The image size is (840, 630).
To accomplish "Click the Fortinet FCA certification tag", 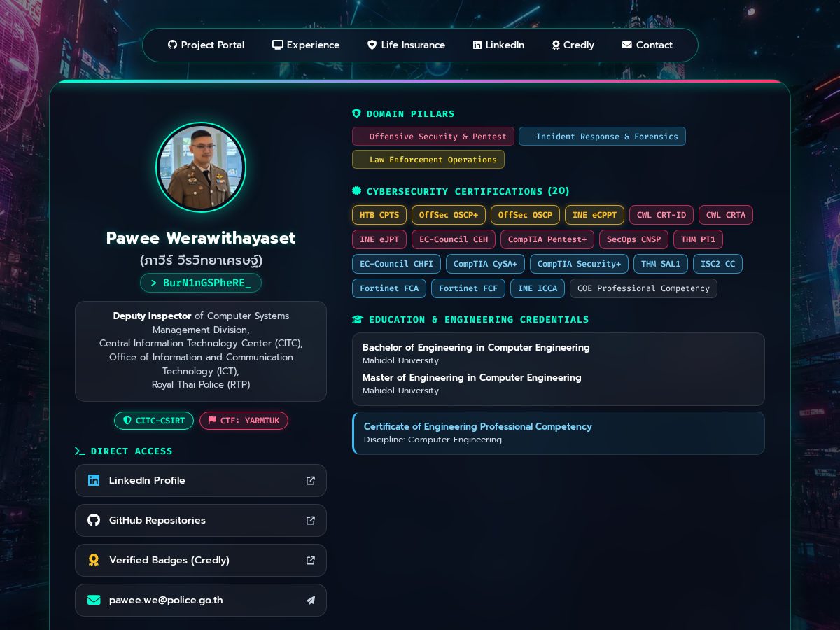I will point(389,288).
